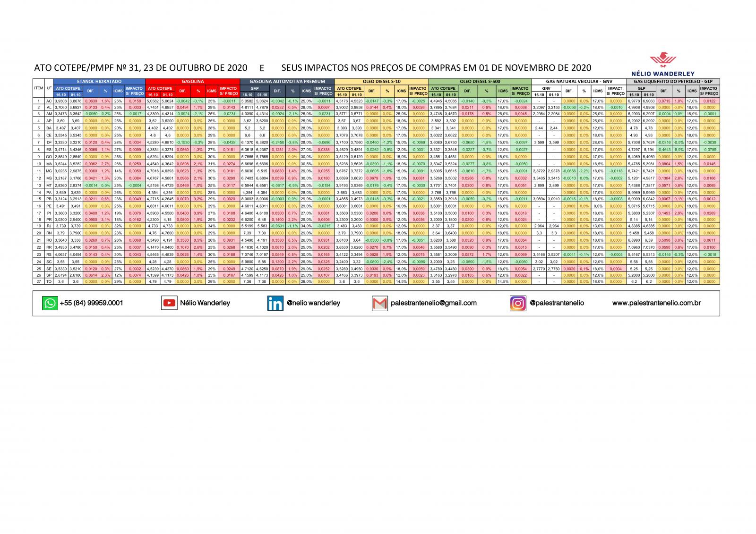Select the OLEO DIESEL S-500 header
Viewport: 756px width, 534px height.
tap(480, 82)
